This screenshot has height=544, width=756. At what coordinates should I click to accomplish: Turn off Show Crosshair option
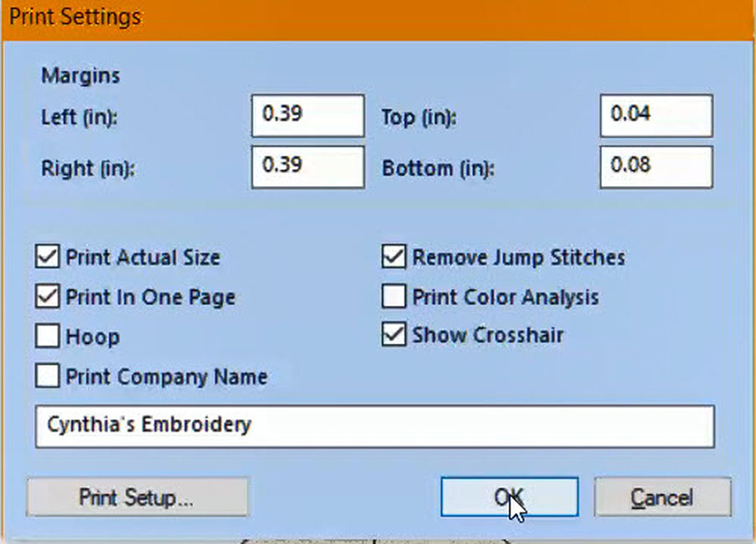click(393, 335)
